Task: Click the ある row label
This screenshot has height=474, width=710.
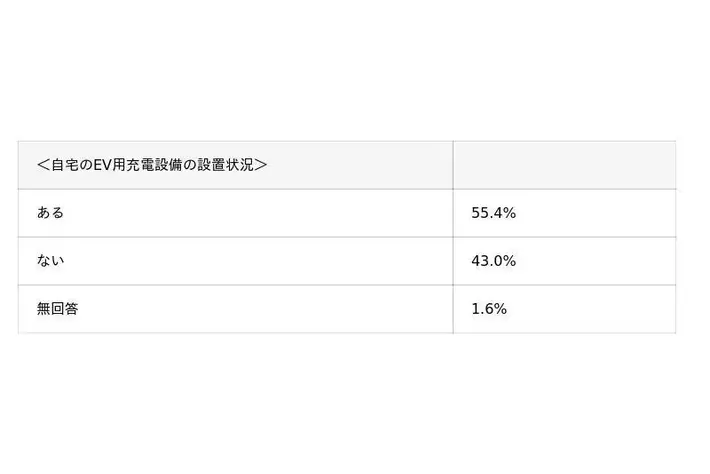Action: pos(50,212)
